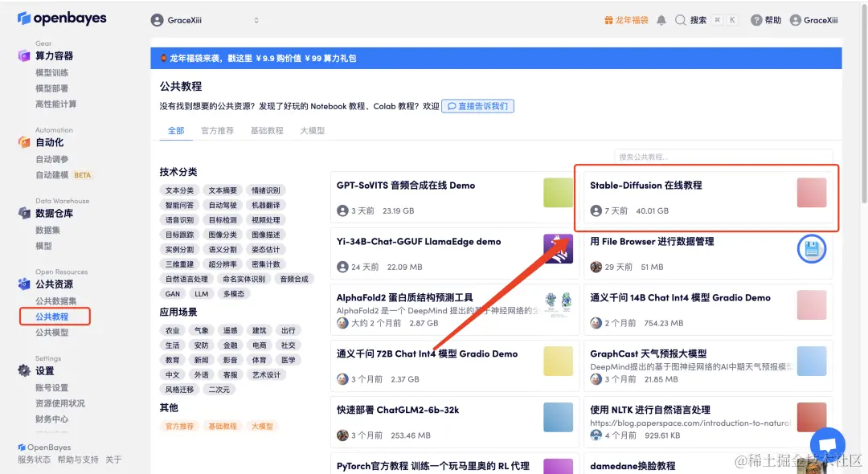This screenshot has width=868, height=474.
Task: Switch to the 基础教程 tab
Action: [x=266, y=130]
